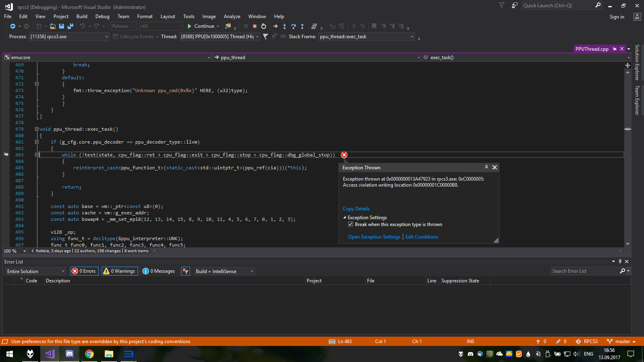This screenshot has height=362, width=644.
Task: Toggle the 0 Errors filter
Action: tap(84, 271)
